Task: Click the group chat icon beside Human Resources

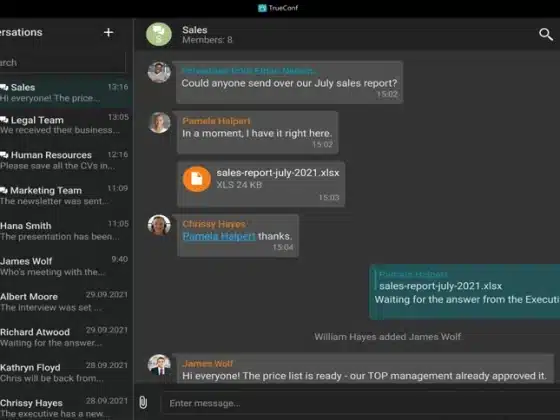Action: tap(4, 155)
